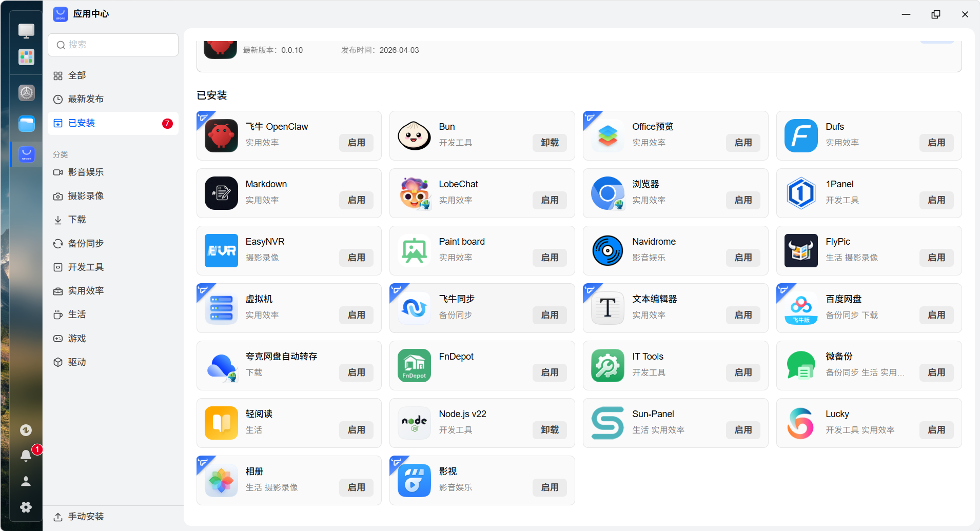Enable Dufs with its 启用 button
Image resolution: width=980 pixels, height=531 pixels.
936,143
